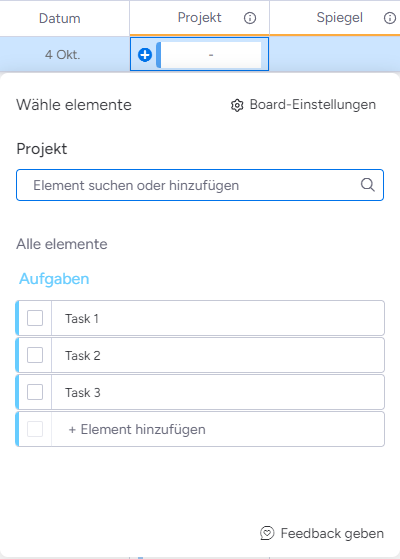
Task: Click the Aufgaben group heading
Action: tap(54, 279)
